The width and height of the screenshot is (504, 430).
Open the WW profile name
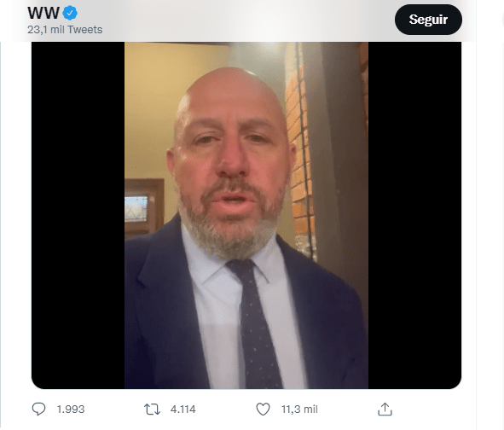(x=43, y=13)
